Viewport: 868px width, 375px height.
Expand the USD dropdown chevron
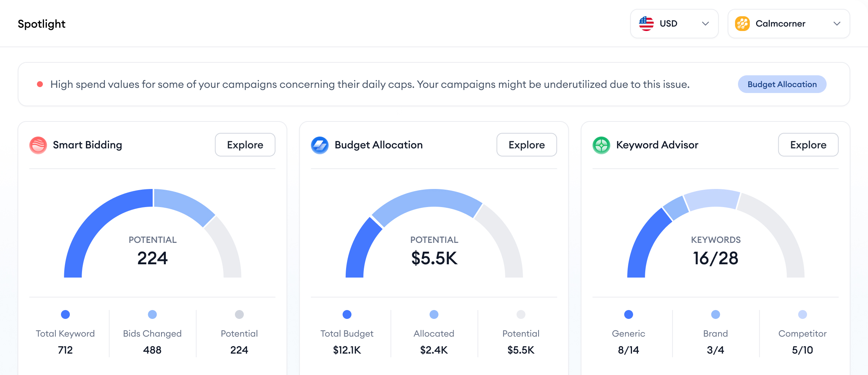[705, 24]
